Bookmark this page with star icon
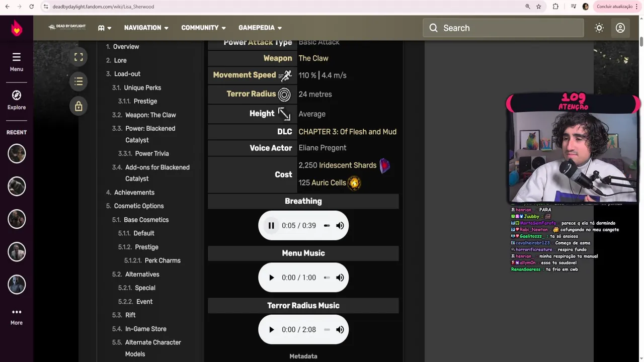The width and height of the screenshot is (644, 362). 539,7
